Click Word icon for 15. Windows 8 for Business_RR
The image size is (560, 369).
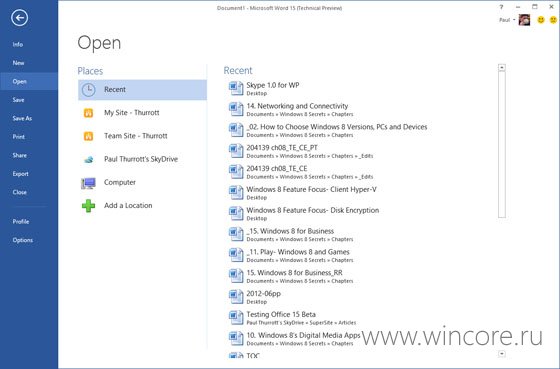click(236, 276)
